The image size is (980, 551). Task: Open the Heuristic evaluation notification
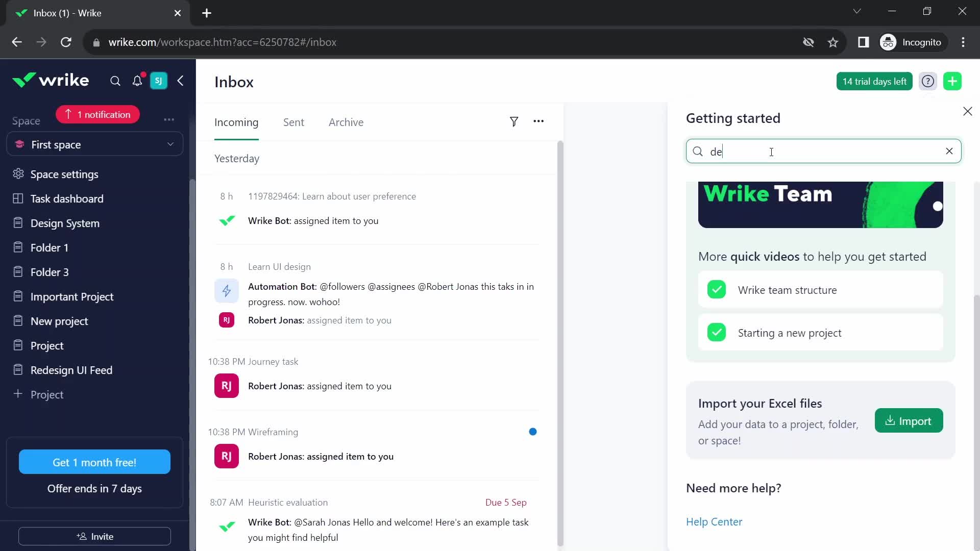click(x=288, y=502)
